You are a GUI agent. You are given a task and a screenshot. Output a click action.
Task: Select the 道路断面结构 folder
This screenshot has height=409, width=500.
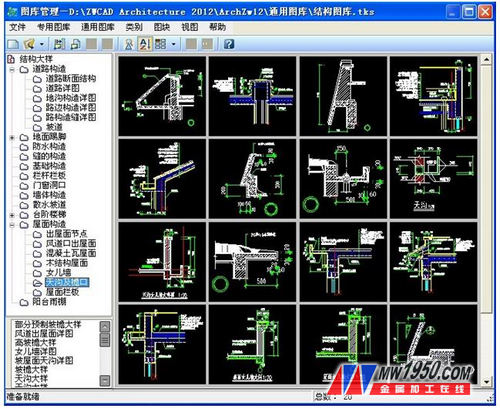pyautogui.click(x=71, y=79)
